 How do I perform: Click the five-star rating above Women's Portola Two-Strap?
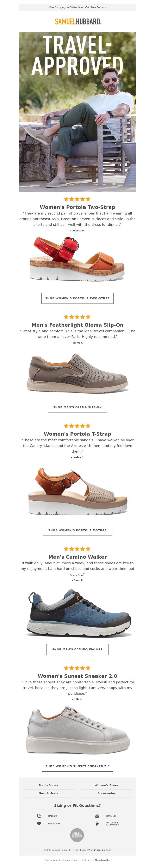coord(77,199)
